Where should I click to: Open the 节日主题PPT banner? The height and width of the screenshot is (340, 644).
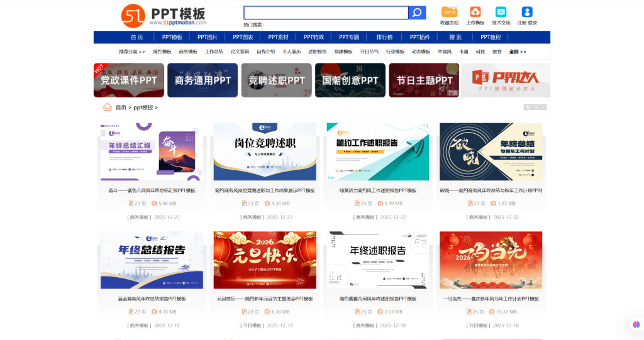(x=425, y=80)
